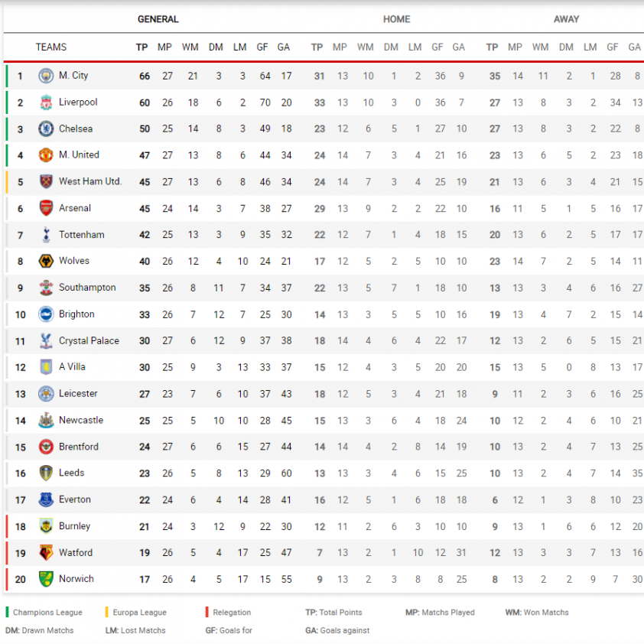This screenshot has width=644, height=644.
Task: Click the Everton club crest
Action: [x=46, y=500]
